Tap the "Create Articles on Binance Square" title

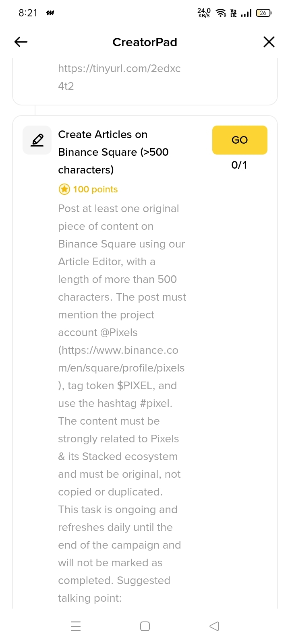113,152
